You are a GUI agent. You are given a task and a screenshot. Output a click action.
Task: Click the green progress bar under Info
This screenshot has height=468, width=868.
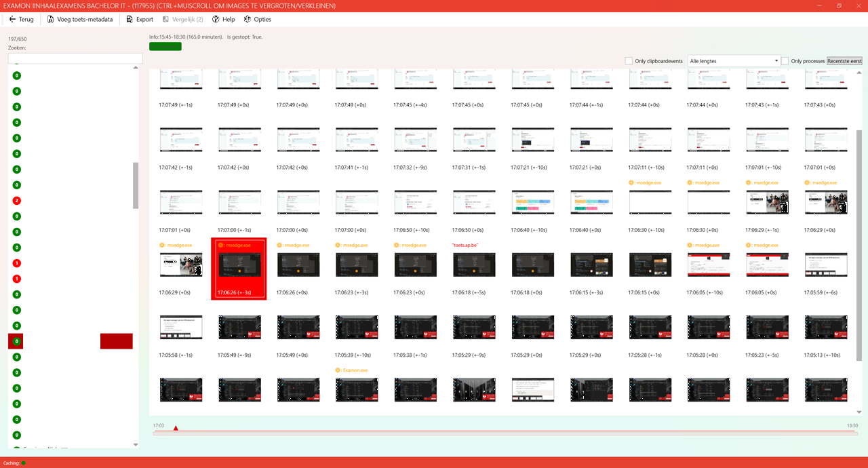point(165,46)
